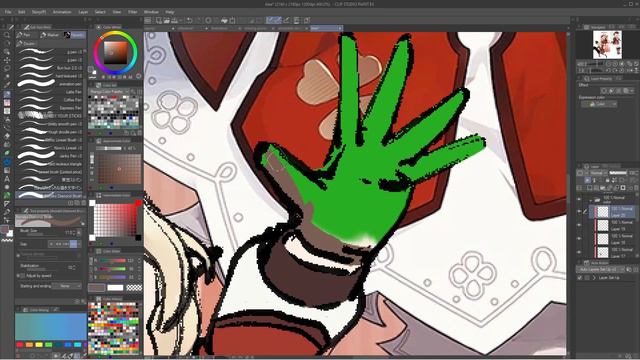Viewport: 640px width, 360px height.
Task: Click the New canvas toolbar icon
Action: click(x=158, y=20)
